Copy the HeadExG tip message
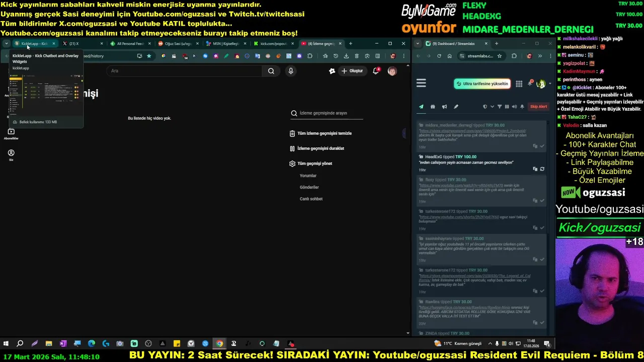The height and width of the screenshot is (362, 644). (x=535, y=169)
